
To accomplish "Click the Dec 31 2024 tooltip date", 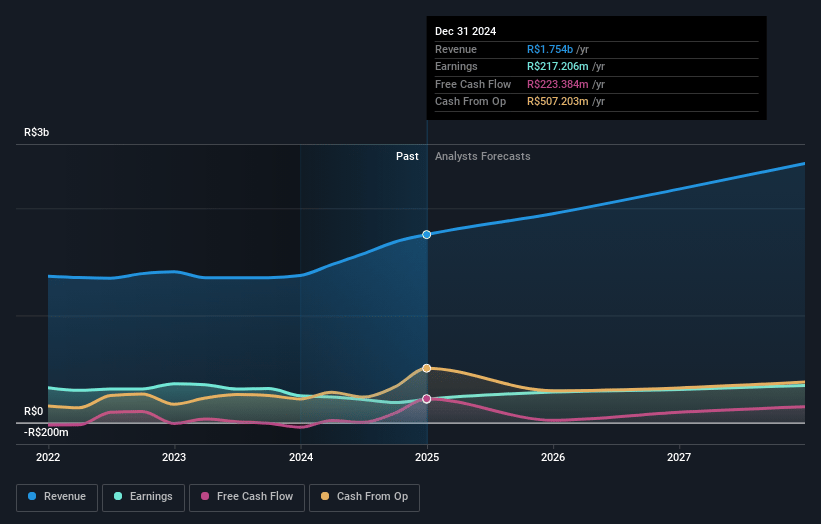I will coord(465,31).
